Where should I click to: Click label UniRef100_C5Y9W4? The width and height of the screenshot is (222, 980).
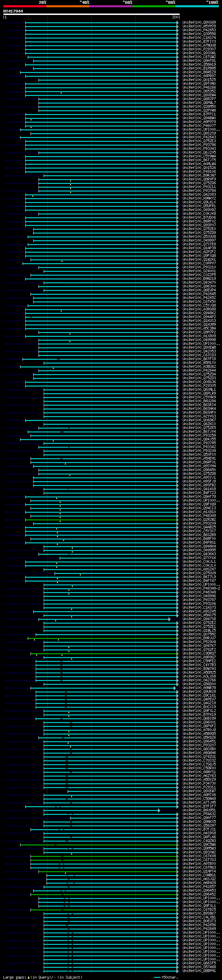point(199,156)
